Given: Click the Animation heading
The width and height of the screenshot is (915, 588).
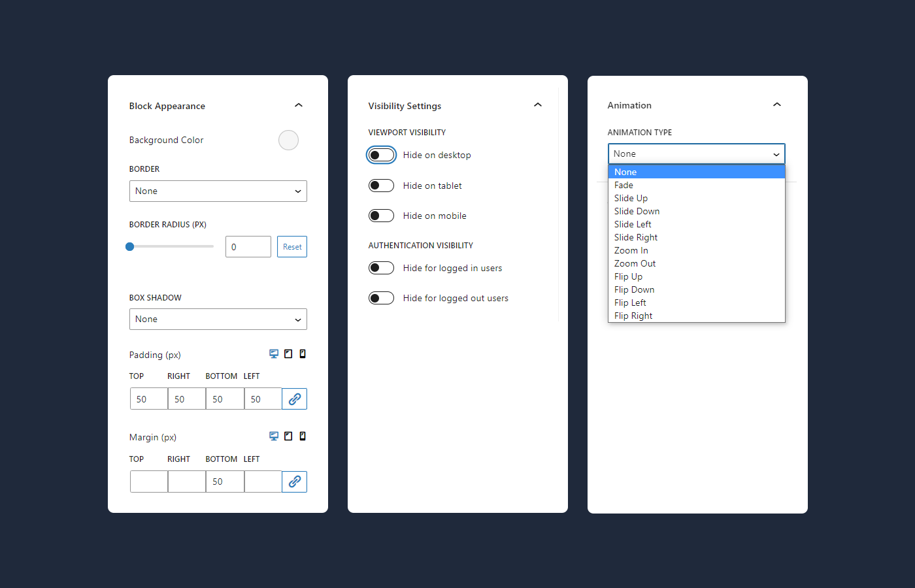Looking at the screenshot, I should (629, 105).
